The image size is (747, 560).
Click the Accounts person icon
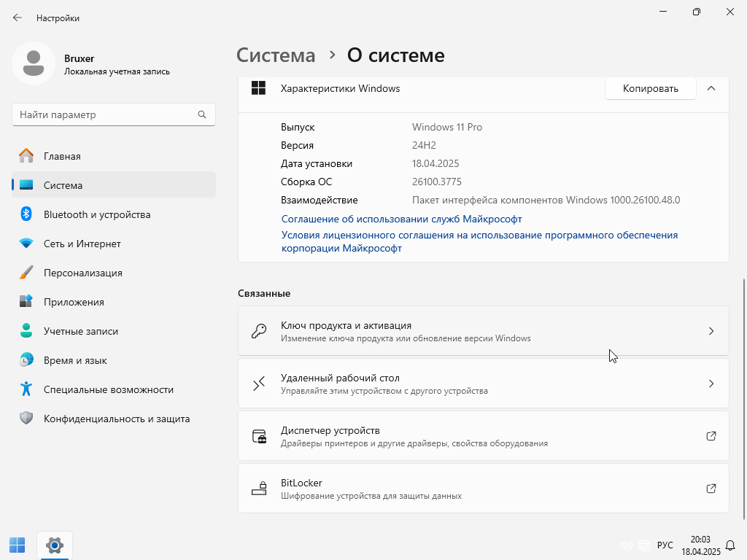click(x=26, y=330)
